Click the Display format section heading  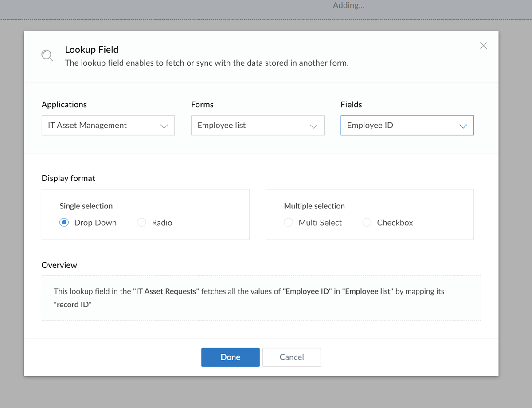point(68,178)
